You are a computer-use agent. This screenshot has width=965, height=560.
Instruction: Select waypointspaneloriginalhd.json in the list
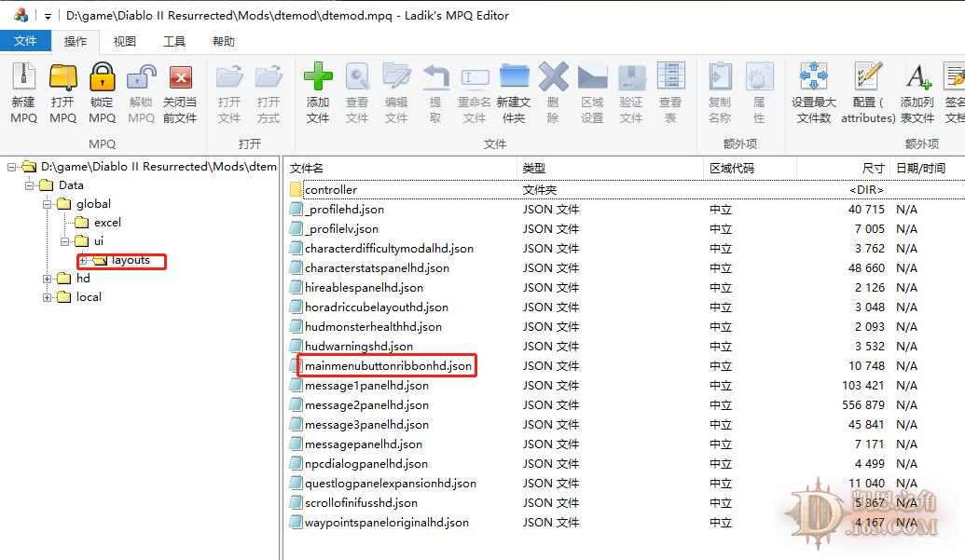click(x=387, y=523)
